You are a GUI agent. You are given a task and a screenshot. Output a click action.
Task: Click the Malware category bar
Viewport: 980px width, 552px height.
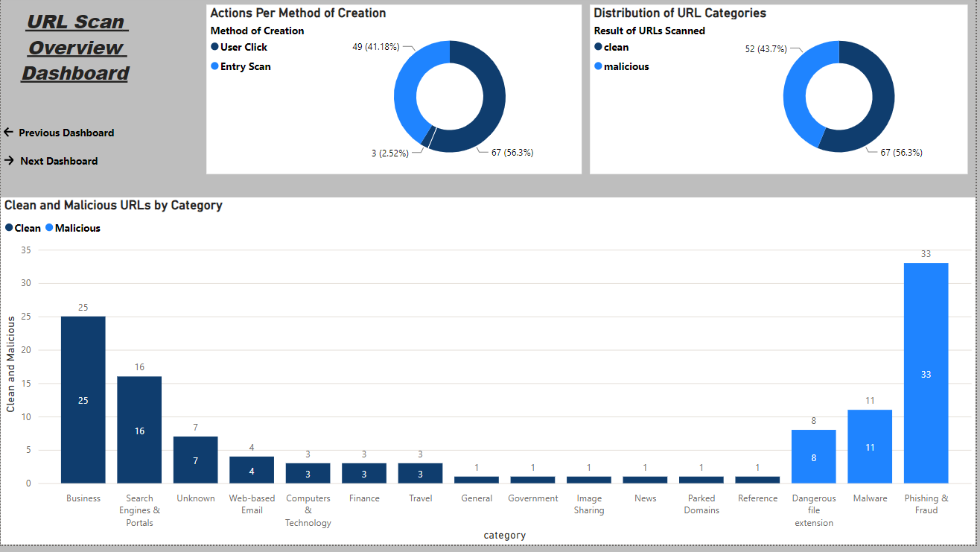tap(870, 447)
